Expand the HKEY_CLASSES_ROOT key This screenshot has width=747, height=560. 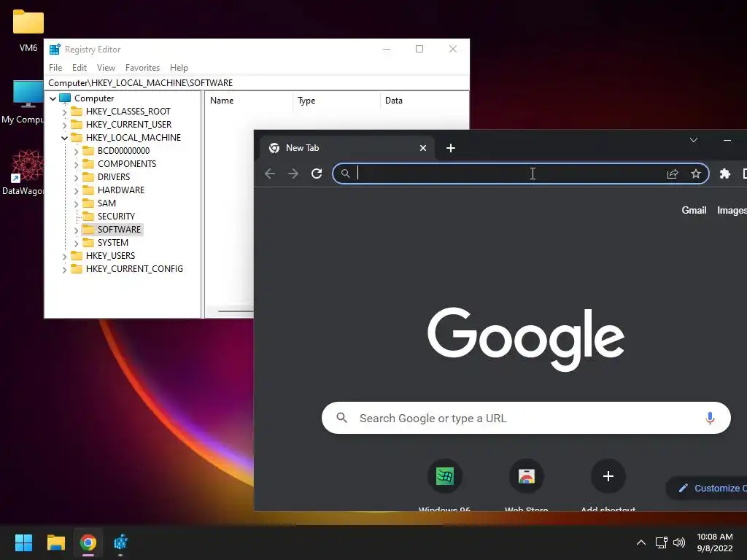point(64,112)
